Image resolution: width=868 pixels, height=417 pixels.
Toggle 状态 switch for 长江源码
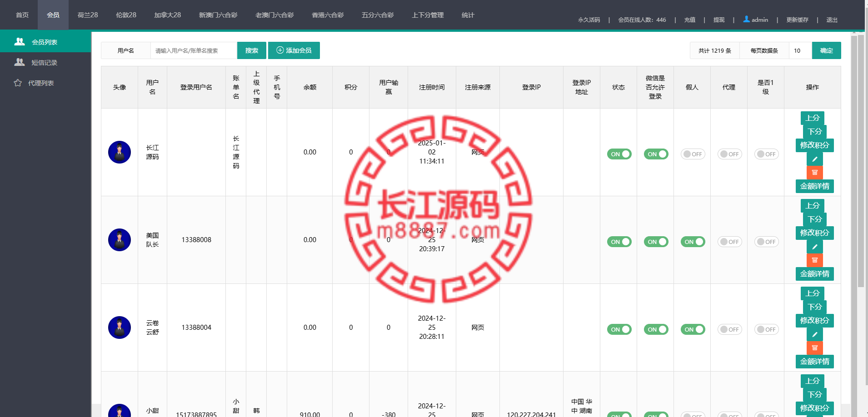(619, 154)
